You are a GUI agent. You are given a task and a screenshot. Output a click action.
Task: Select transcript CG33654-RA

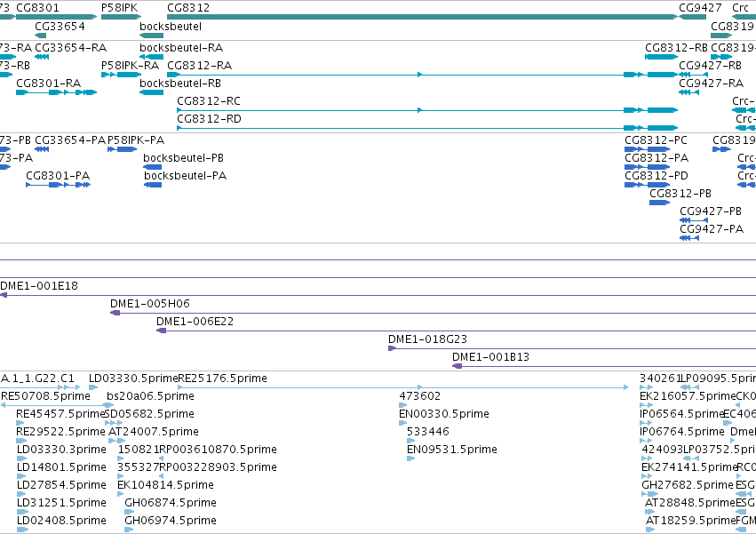coord(42,57)
